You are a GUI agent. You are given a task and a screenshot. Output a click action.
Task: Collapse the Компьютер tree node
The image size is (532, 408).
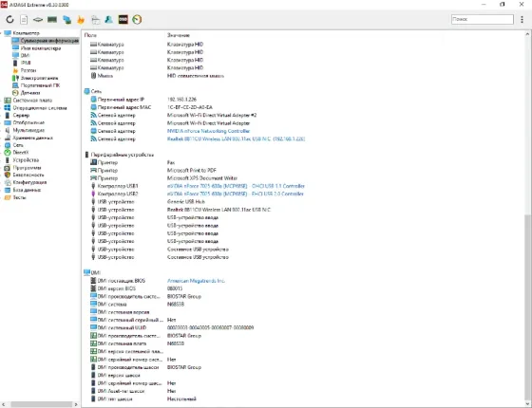pos(2,33)
